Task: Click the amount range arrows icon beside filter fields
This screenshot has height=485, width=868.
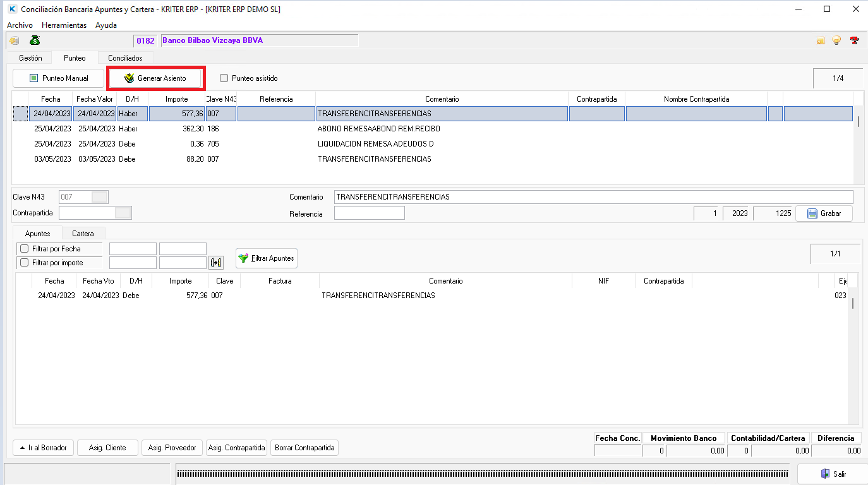Action: [216, 263]
